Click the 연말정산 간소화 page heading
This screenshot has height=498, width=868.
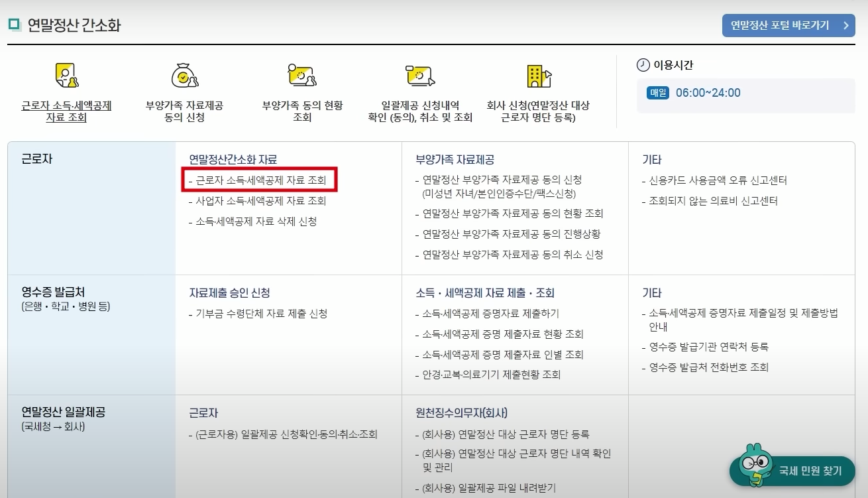coord(74,25)
